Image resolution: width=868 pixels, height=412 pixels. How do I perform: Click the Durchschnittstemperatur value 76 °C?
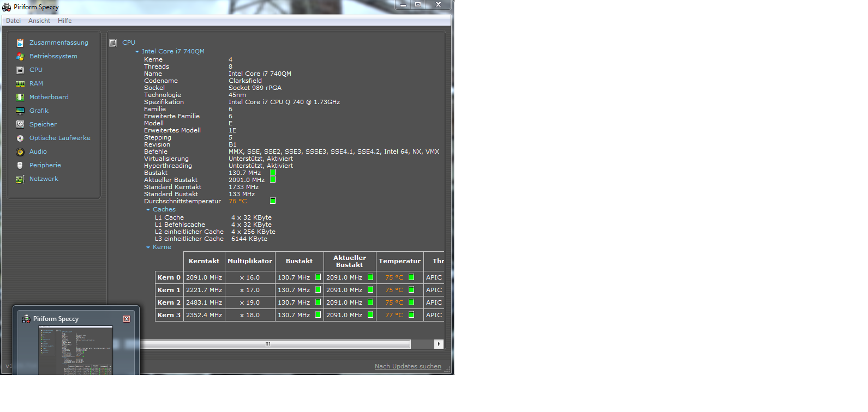click(x=237, y=201)
